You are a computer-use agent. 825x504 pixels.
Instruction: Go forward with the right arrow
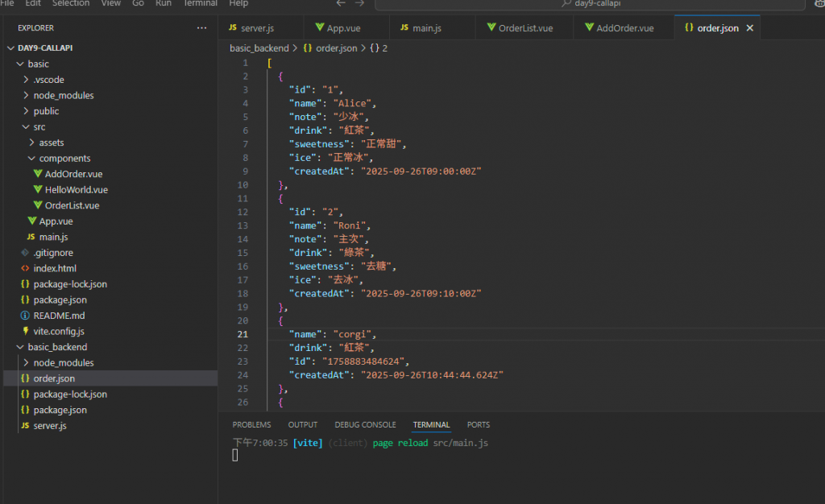[x=359, y=3]
